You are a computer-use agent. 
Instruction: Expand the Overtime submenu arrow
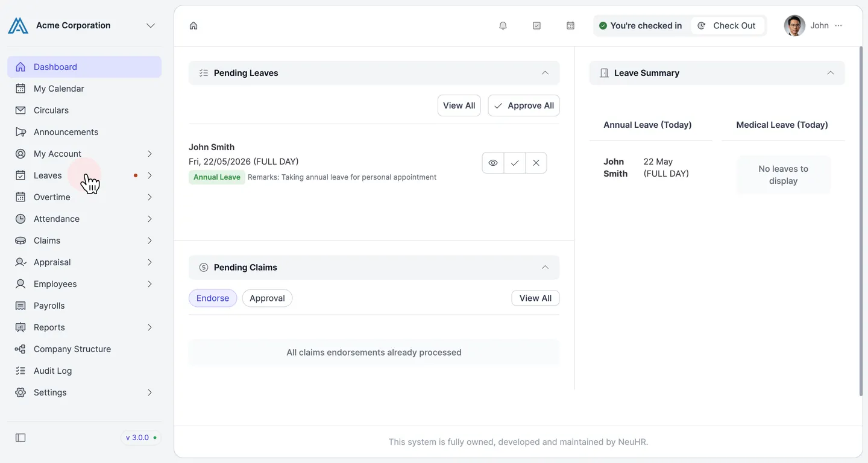coord(149,197)
